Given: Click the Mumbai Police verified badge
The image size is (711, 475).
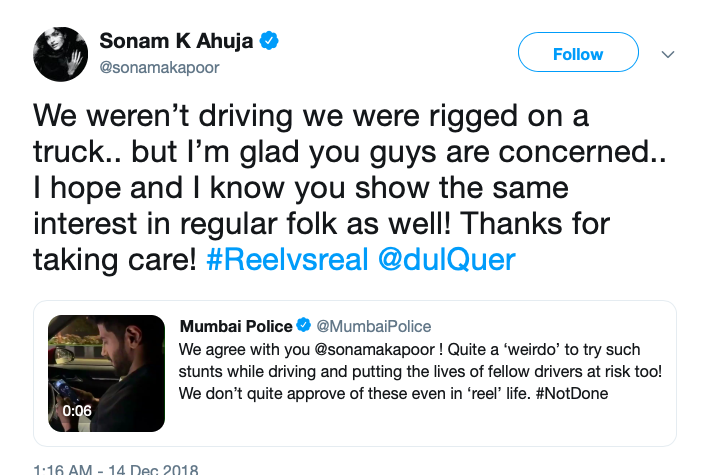Looking at the screenshot, I should pyautogui.click(x=304, y=326).
